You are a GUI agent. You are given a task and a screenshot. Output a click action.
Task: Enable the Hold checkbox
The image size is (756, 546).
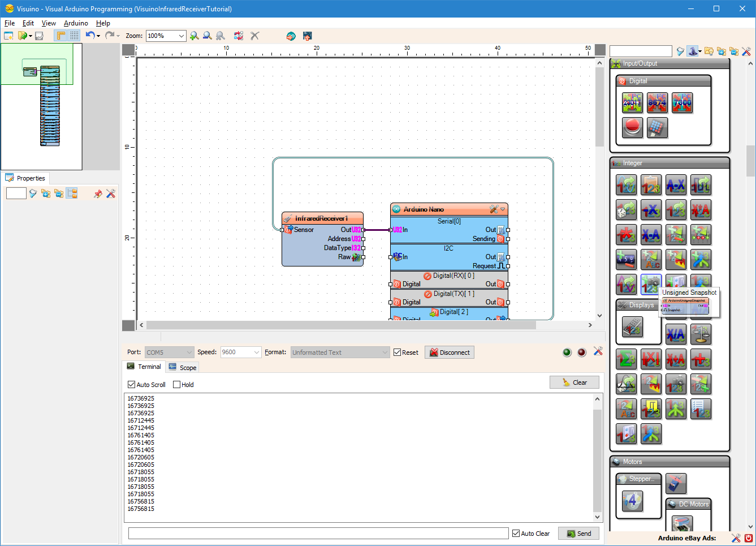pos(177,385)
